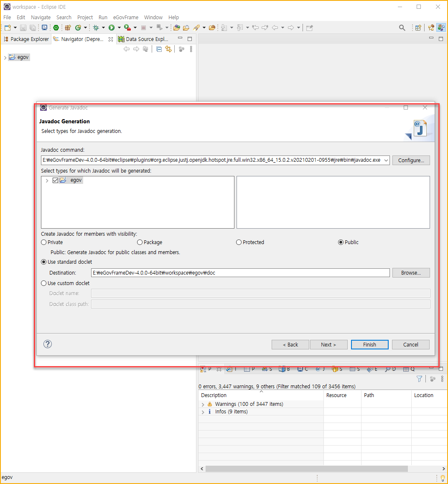448x484 pixels.
Task: Open the File menu
Action: (7, 17)
